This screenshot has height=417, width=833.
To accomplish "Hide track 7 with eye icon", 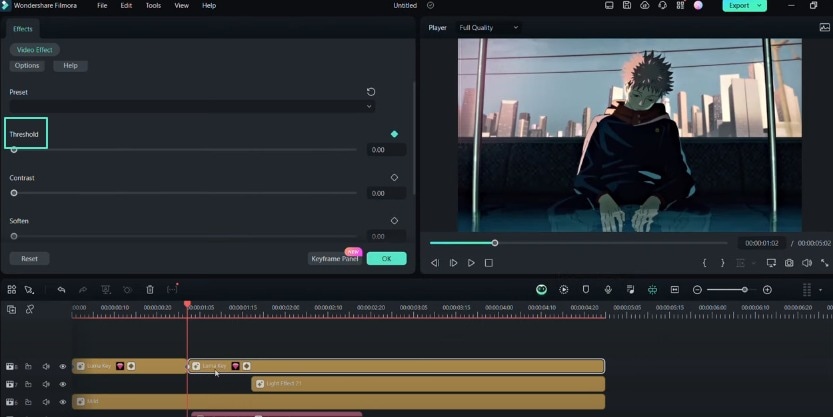I will pos(63,384).
